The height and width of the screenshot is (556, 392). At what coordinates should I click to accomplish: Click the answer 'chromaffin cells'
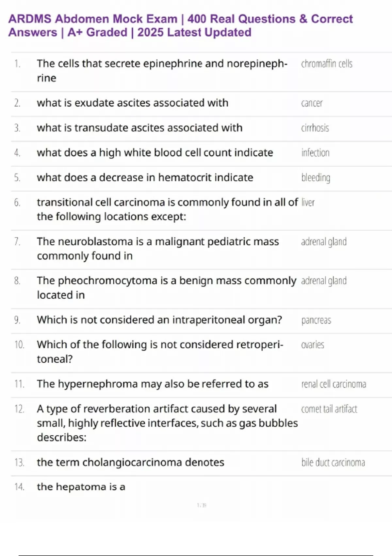click(326, 64)
